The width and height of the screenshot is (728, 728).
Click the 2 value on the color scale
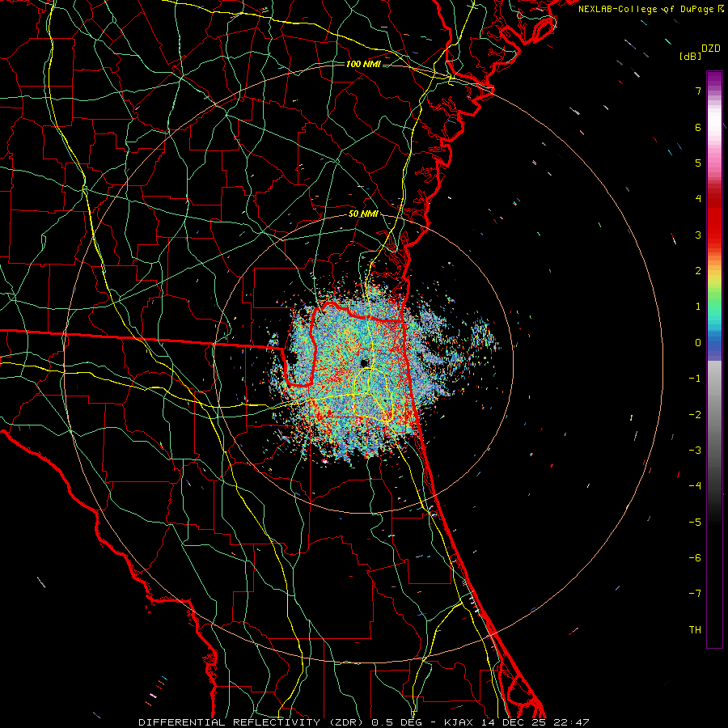[x=698, y=271]
